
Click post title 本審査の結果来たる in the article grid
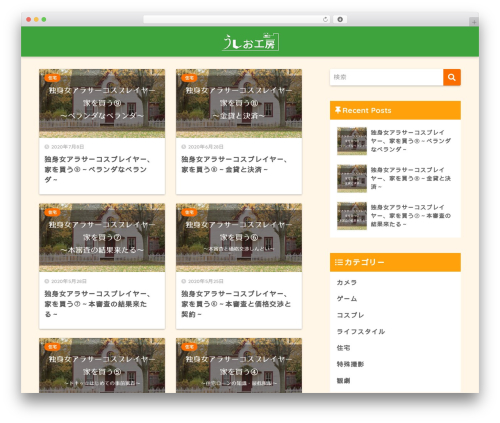click(97, 304)
